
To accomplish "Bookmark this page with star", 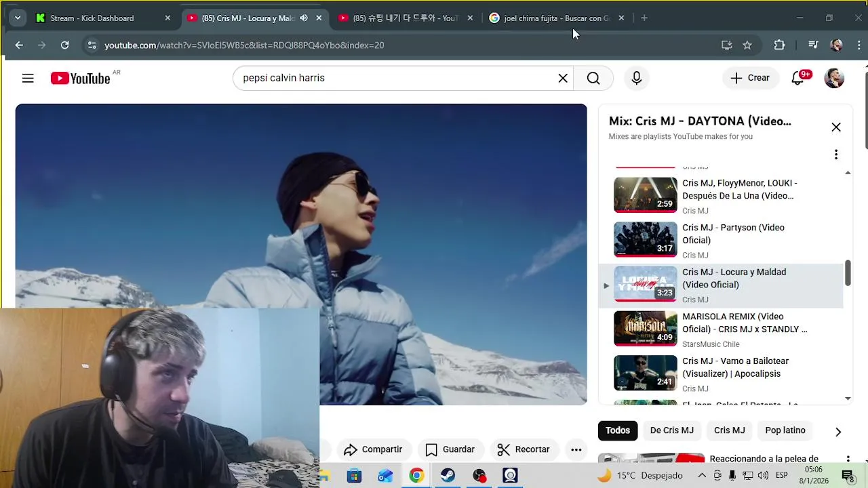I will [x=747, y=45].
